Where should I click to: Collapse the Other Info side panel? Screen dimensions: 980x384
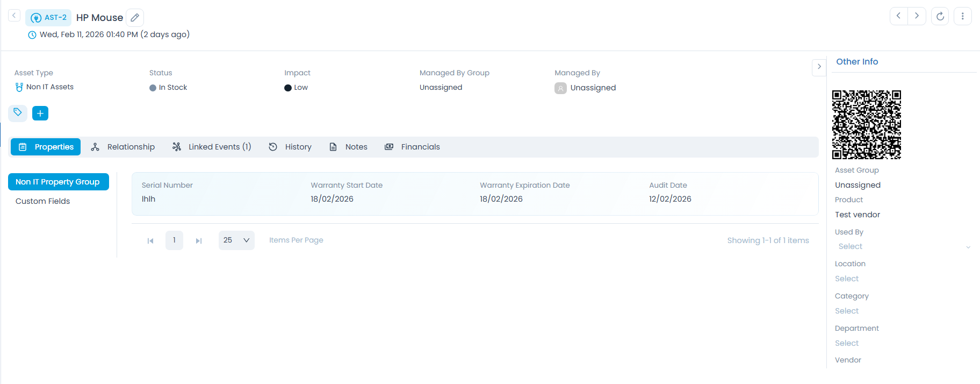819,67
